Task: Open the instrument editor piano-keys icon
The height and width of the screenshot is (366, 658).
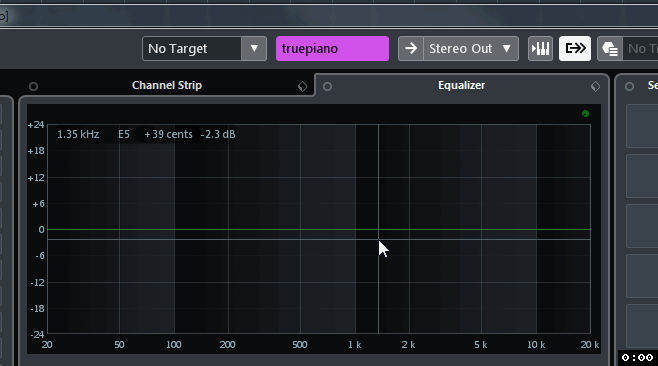Action: (x=540, y=49)
